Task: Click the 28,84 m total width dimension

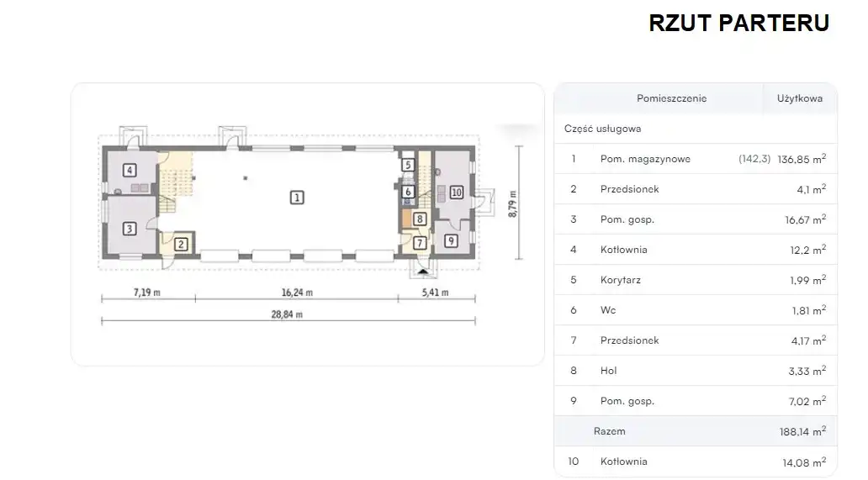Action: point(288,314)
